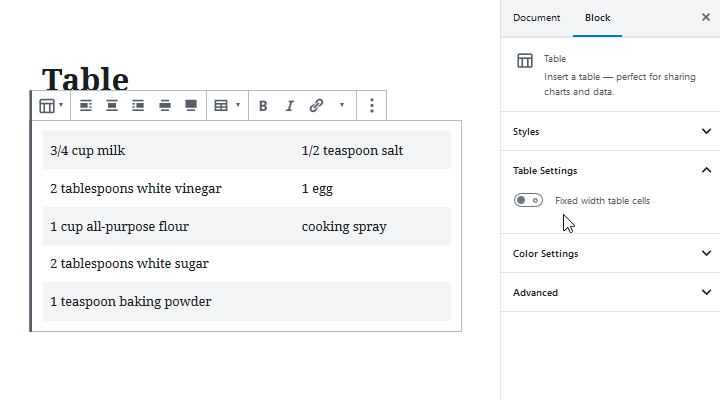The image size is (720, 400).
Task: Open the edit table dropdown
Action: [227, 105]
